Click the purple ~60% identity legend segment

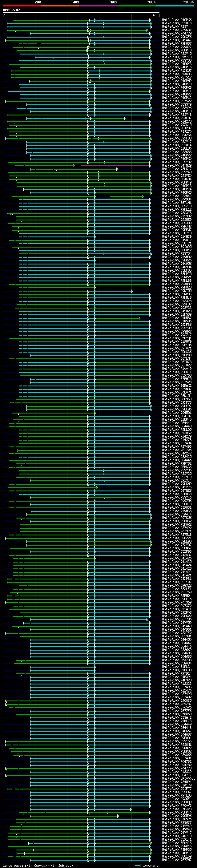pos(99,6)
